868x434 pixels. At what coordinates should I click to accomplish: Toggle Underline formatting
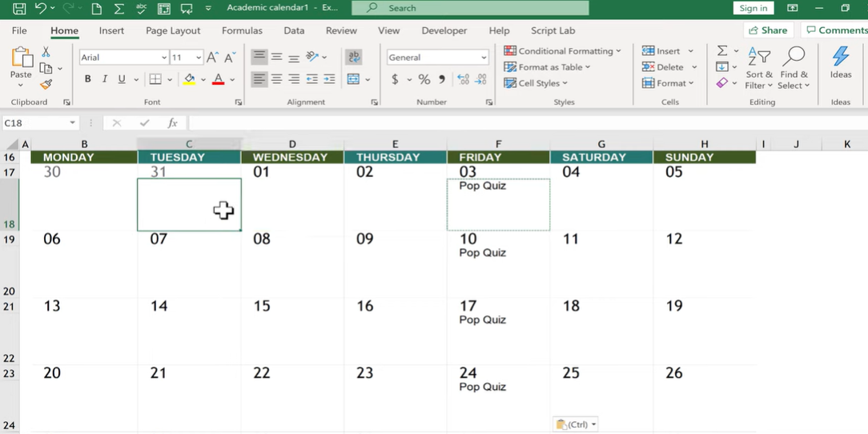pos(122,79)
